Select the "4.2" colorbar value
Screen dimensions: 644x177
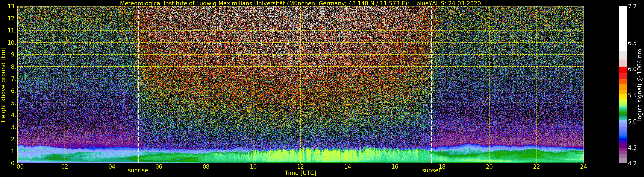coord(632,163)
